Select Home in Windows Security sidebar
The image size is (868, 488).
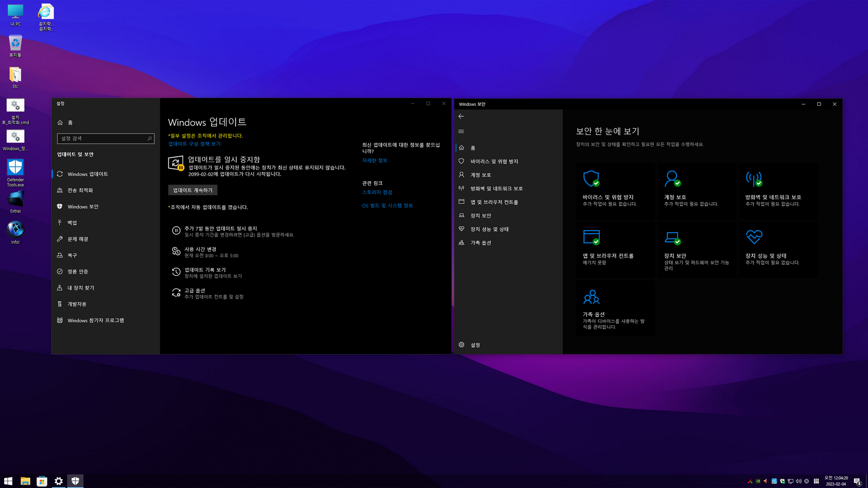(x=509, y=148)
